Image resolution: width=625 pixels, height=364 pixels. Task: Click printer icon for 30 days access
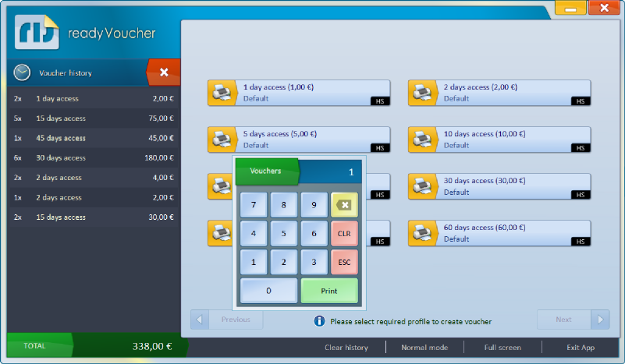point(422,186)
